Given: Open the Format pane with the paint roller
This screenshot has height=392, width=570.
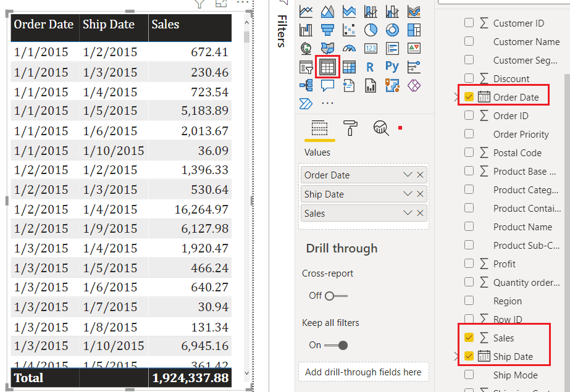Looking at the screenshot, I should [x=350, y=128].
